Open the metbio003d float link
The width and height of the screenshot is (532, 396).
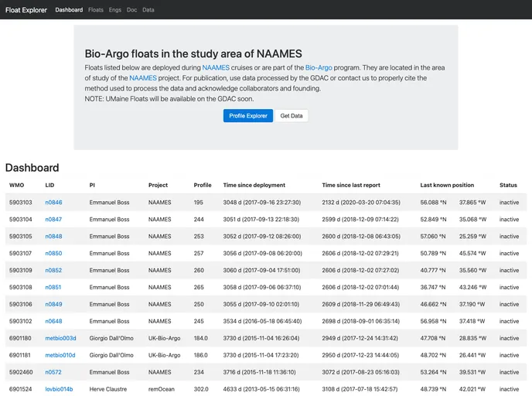60,338
